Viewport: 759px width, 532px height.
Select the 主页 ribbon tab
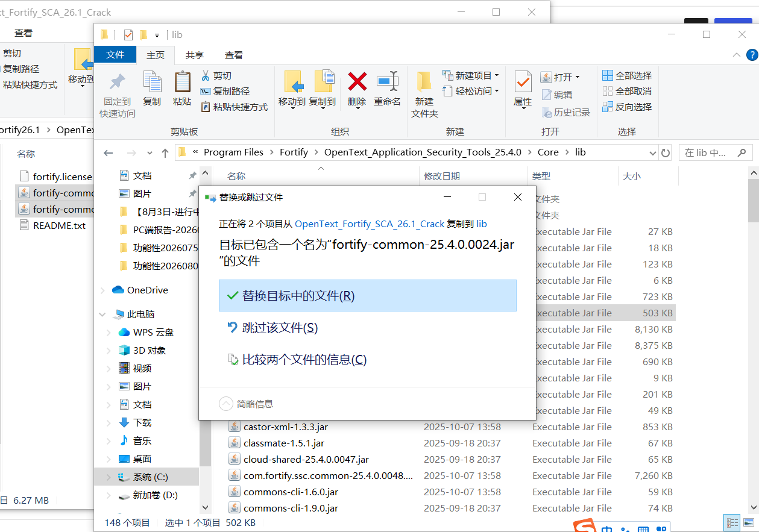156,55
